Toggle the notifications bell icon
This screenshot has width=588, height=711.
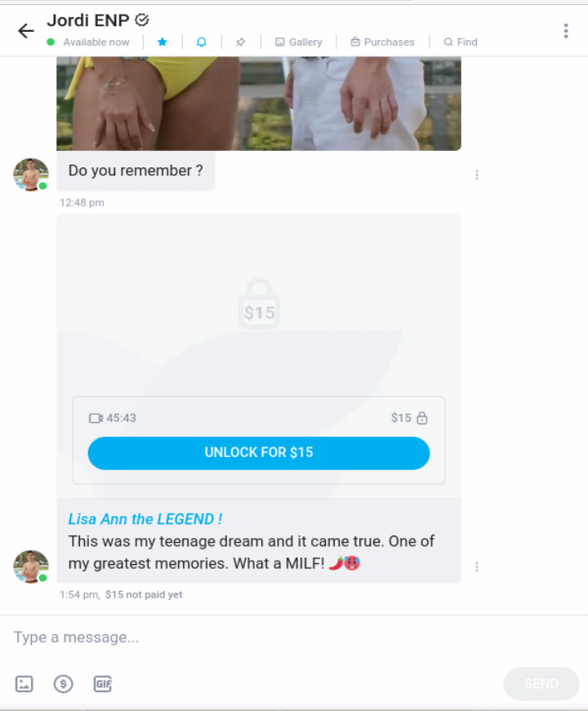pyautogui.click(x=202, y=42)
